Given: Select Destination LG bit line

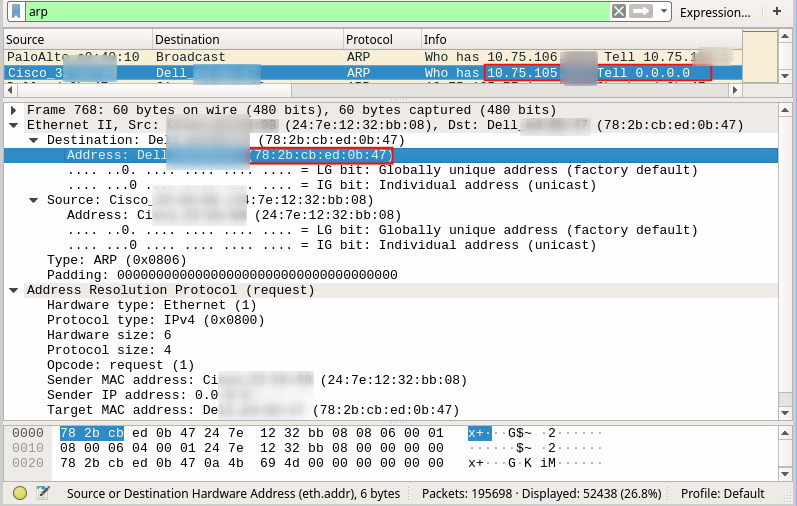Looking at the screenshot, I should [x=390, y=170].
